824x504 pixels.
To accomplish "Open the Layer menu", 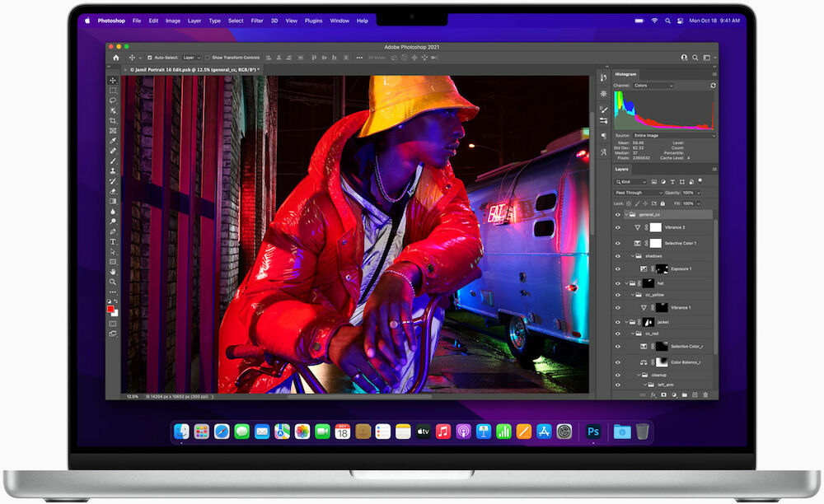I will tap(194, 21).
